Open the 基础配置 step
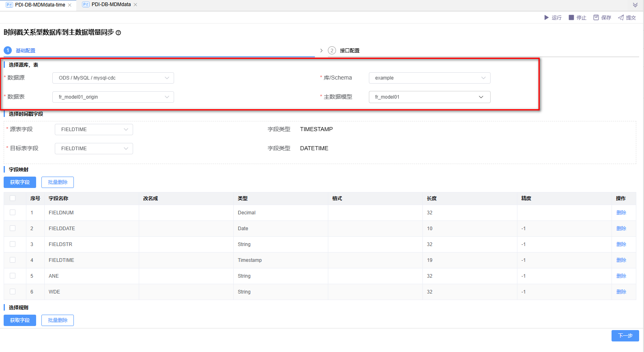The image size is (644, 352). (x=26, y=51)
